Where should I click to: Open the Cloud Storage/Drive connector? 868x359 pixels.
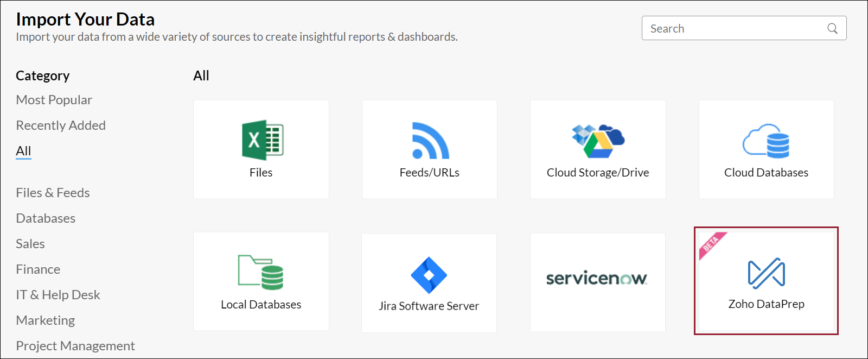click(x=597, y=149)
